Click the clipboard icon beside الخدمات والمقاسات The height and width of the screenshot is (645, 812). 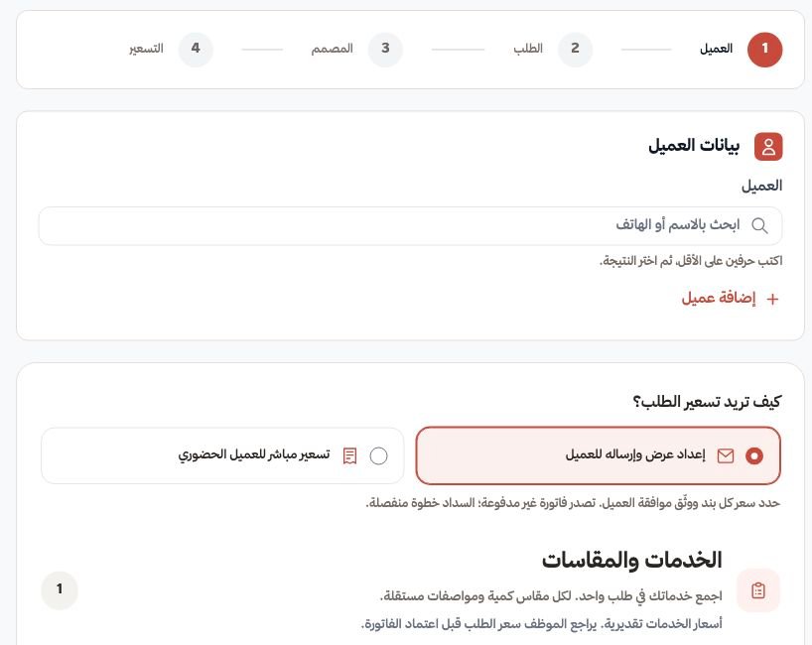click(758, 590)
